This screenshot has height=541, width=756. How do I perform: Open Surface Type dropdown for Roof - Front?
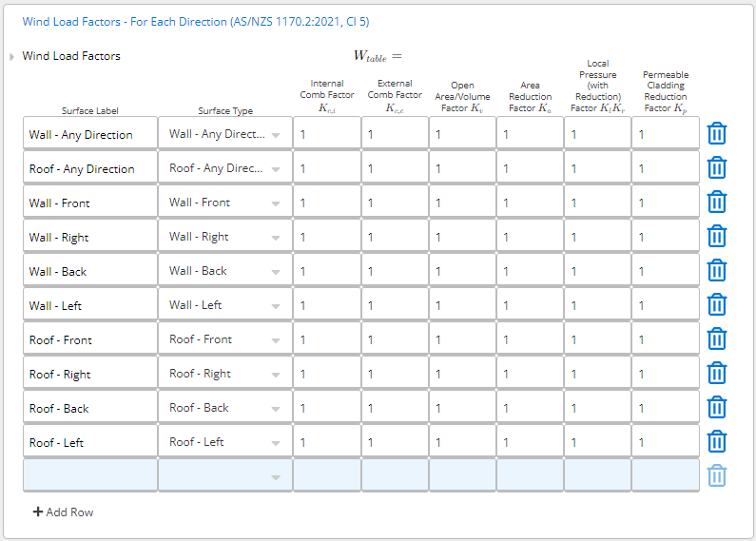[225, 338]
